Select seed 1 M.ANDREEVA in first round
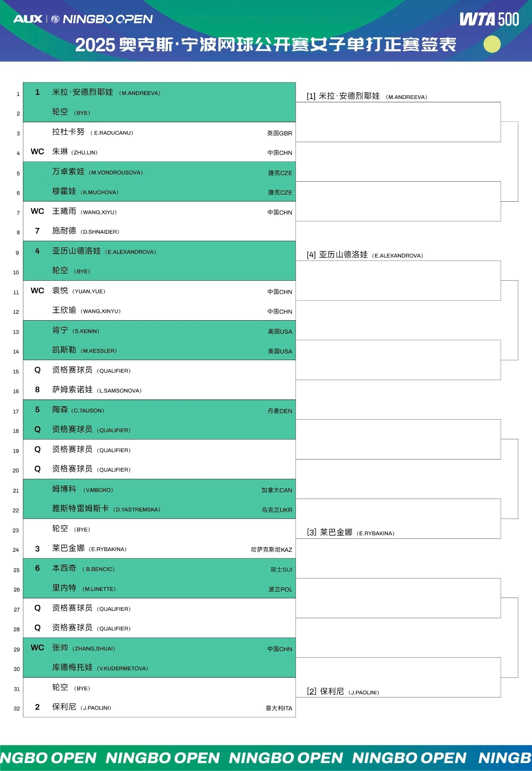Image resolution: width=532 pixels, height=771 pixels. [x=159, y=92]
